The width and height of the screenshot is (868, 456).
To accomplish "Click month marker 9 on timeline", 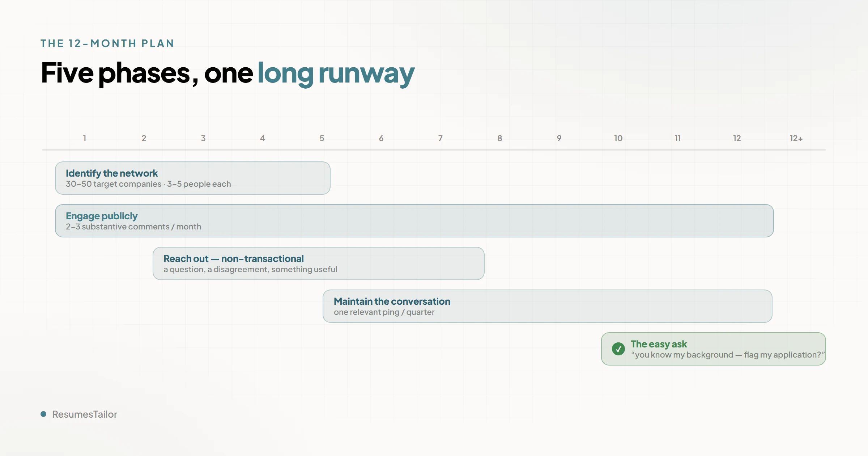I will 559,138.
